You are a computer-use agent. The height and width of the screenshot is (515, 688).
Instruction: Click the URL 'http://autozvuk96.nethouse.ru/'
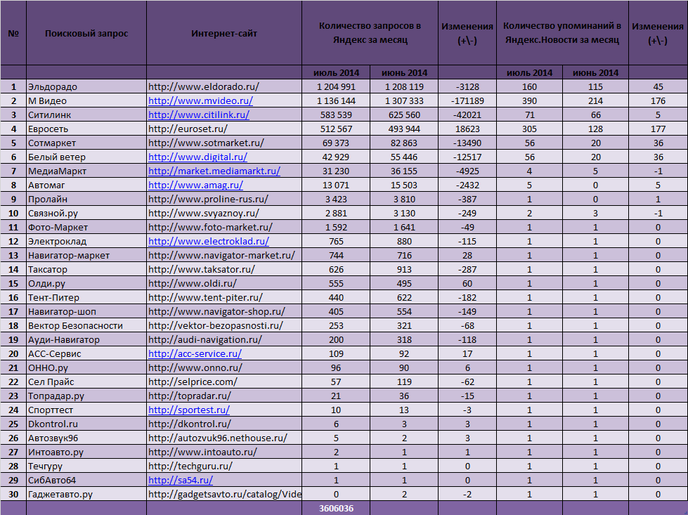(x=218, y=437)
